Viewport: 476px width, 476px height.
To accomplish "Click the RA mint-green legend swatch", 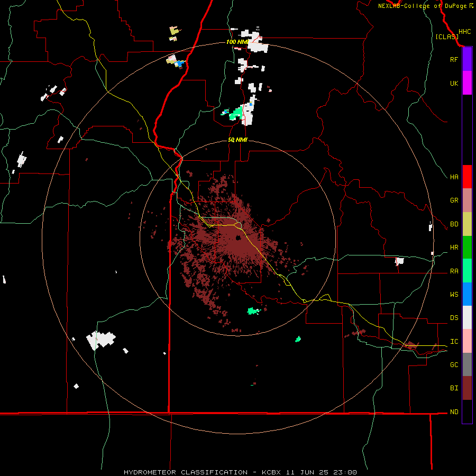I will click(467, 271).
